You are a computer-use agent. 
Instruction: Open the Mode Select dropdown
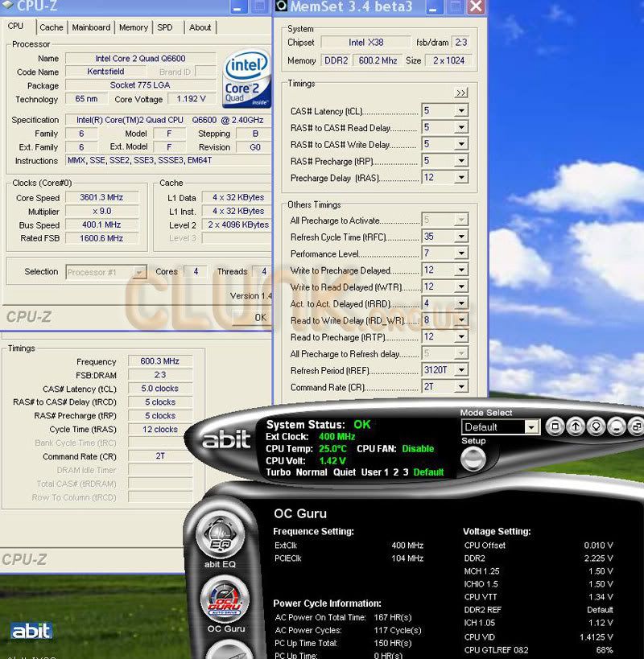[x=531, y=427]
